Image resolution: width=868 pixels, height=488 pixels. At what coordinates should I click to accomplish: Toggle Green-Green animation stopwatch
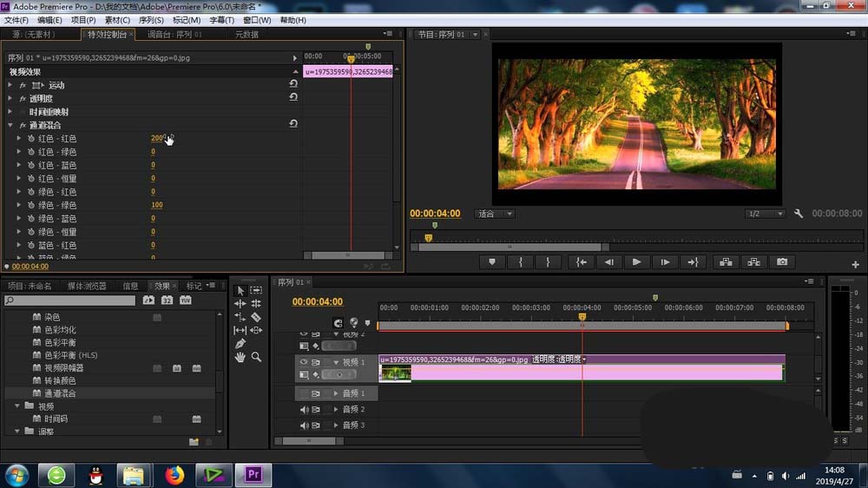31,205
